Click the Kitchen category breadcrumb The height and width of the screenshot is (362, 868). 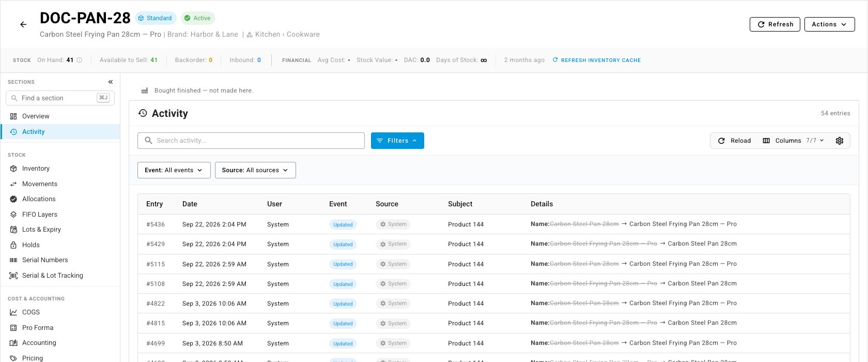(268, 35)
